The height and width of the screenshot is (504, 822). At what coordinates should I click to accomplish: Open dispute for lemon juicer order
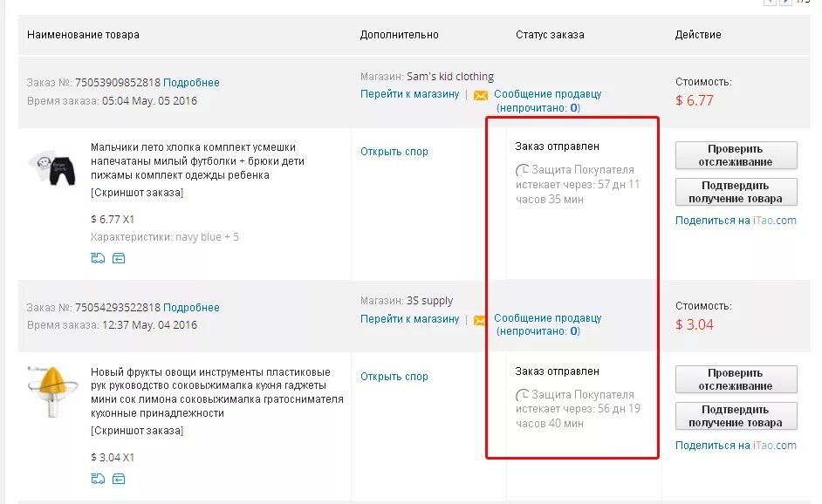[394, 376]
